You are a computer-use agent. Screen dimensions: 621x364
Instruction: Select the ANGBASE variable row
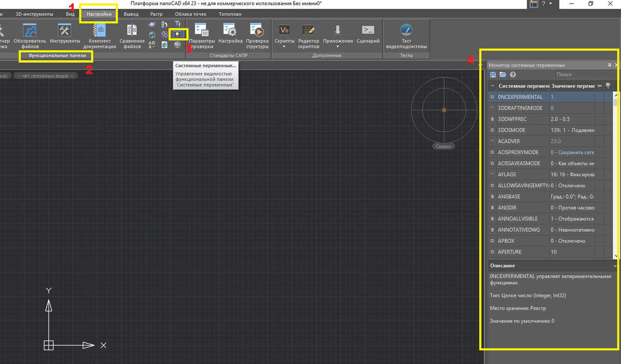click(x=551, y=196)
